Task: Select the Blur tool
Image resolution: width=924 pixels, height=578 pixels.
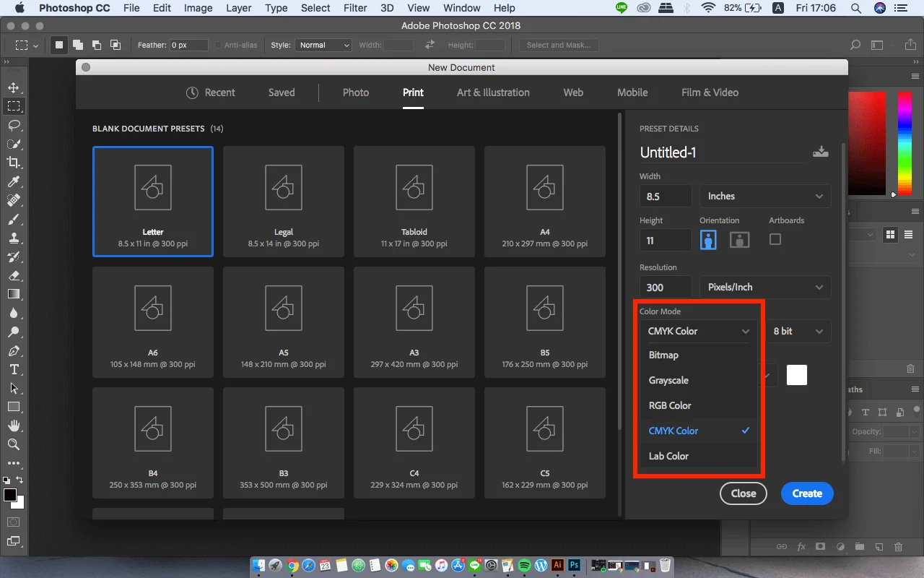Action: coord(13,313)
